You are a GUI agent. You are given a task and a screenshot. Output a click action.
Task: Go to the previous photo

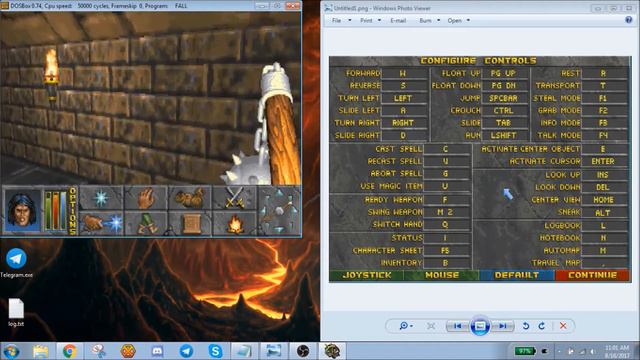(x=458, y=326)
